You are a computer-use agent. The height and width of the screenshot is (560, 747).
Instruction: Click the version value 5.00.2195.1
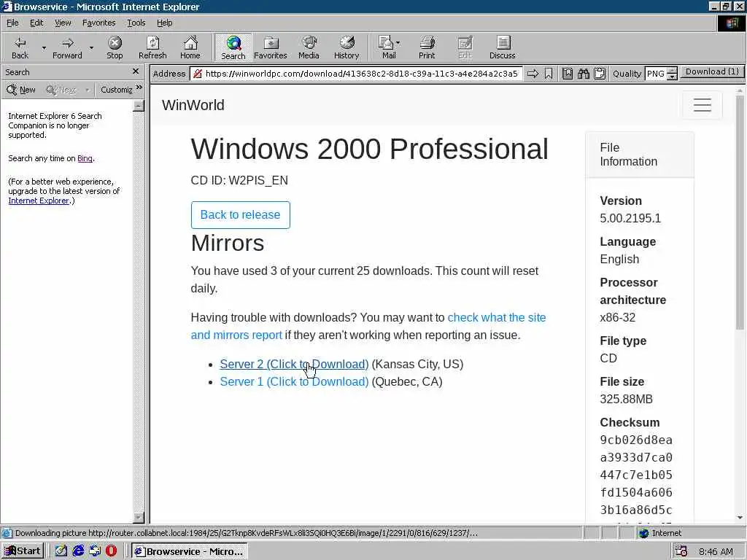(630, 218)
